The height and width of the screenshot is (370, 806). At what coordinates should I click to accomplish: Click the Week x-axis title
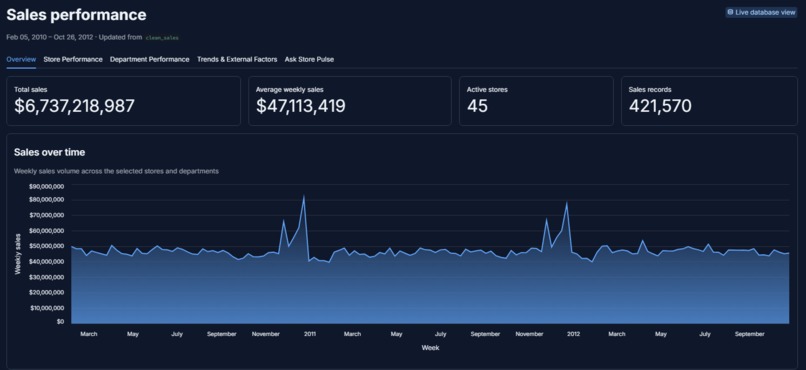click(x=430, y=348)
